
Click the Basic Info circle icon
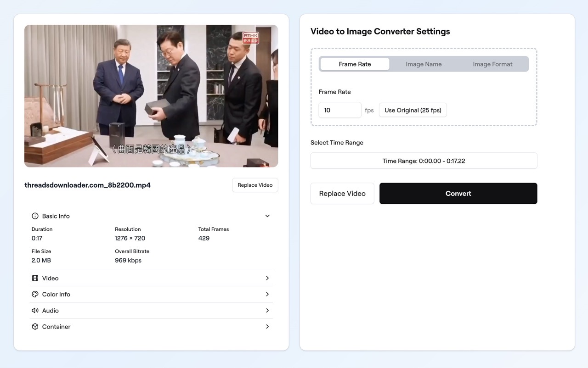[35, 216]
